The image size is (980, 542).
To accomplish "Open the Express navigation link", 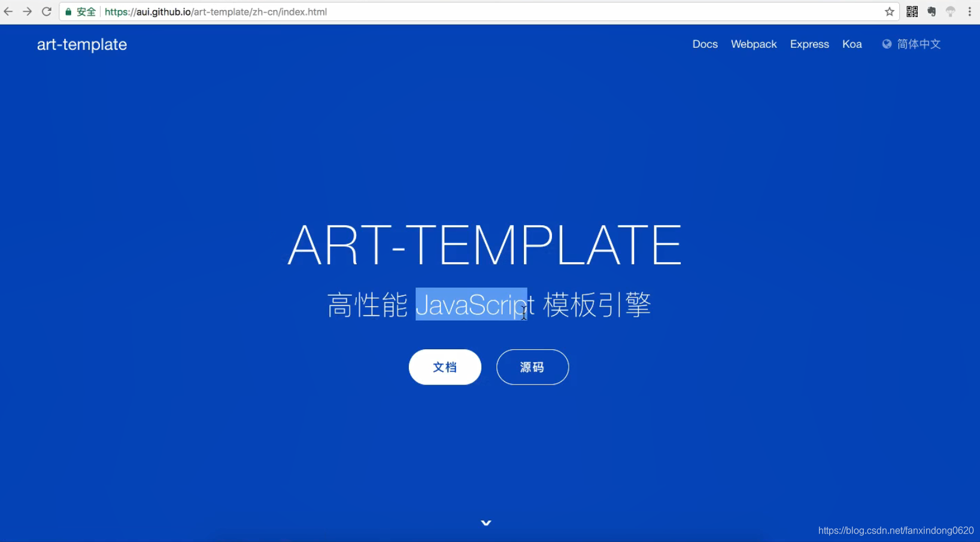I will point(809,44).
